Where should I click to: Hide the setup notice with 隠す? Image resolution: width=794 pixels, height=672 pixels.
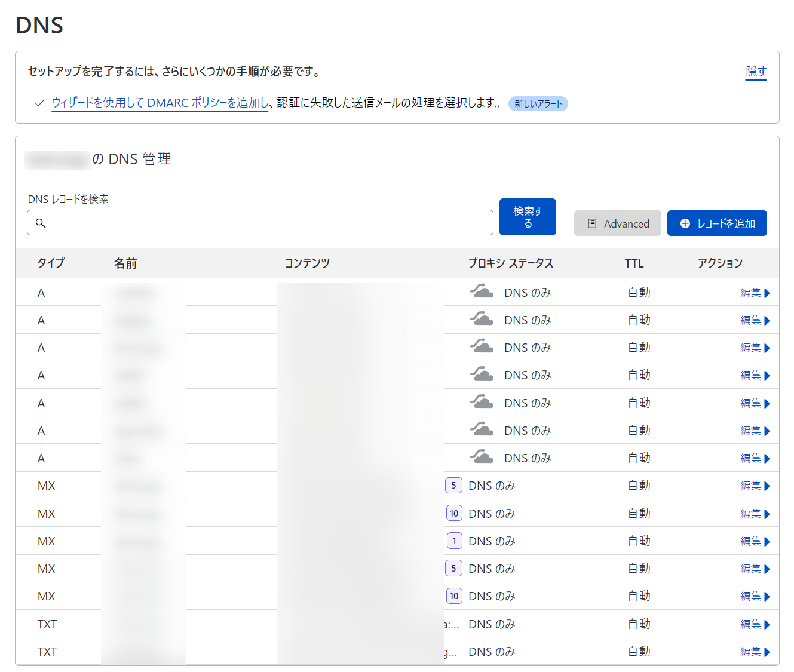(x=756, y=72)
